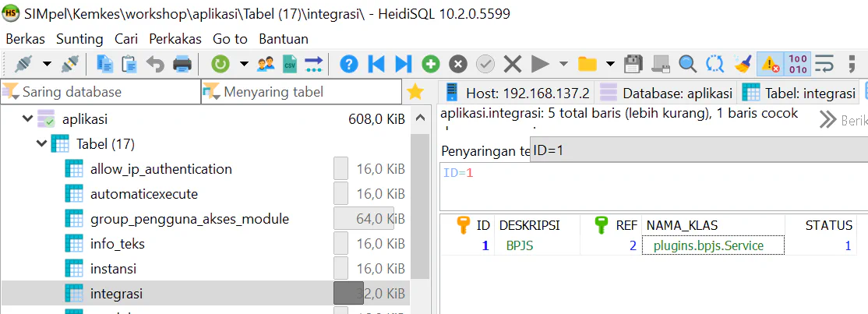The image size is (868, 314).
Task: Click the Menyaring tabel filter field
Action: click(x=301, y=91)
